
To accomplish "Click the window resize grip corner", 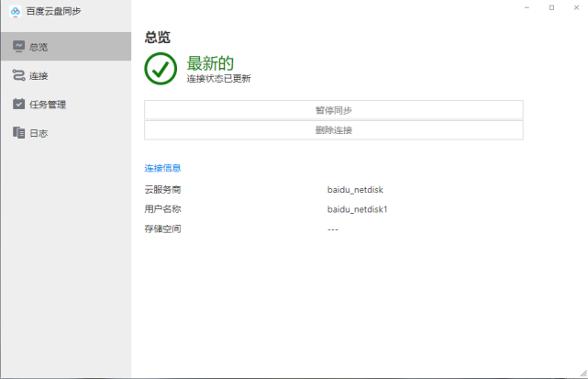I will pyautogui.click(x=583, y=373).
